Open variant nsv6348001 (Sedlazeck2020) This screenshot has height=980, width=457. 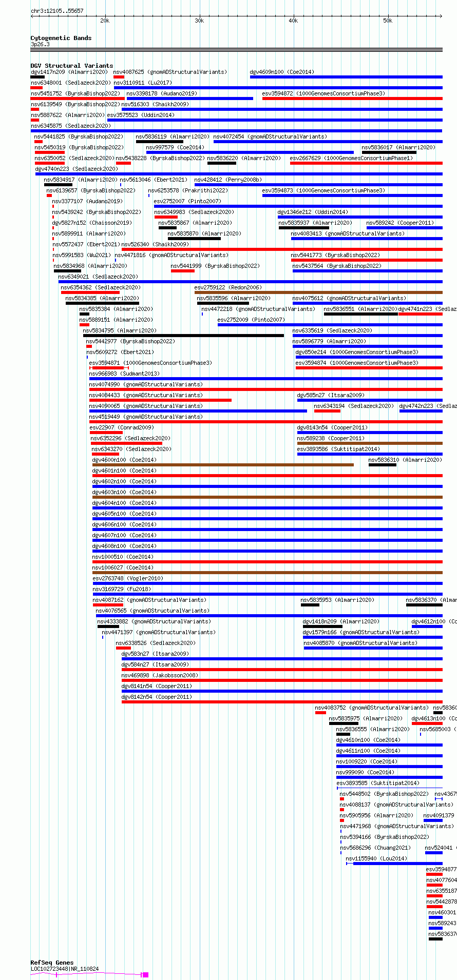[x=71, y=83]
